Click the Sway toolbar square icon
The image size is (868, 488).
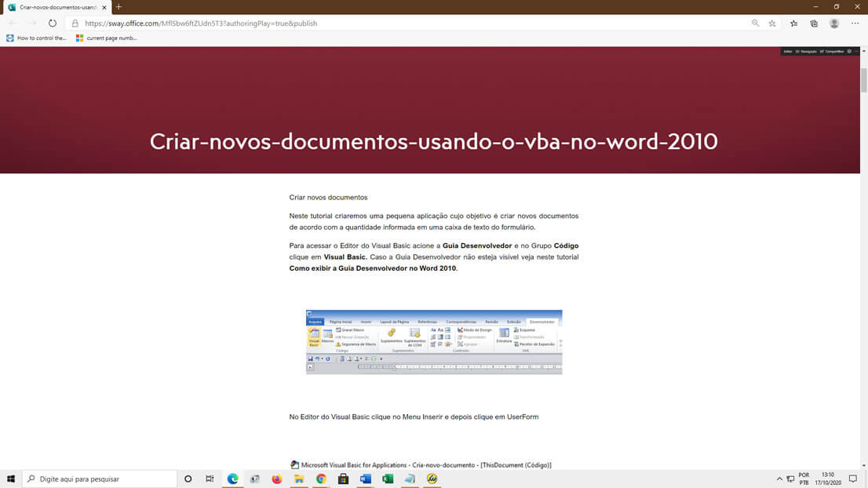click(849, 52)
